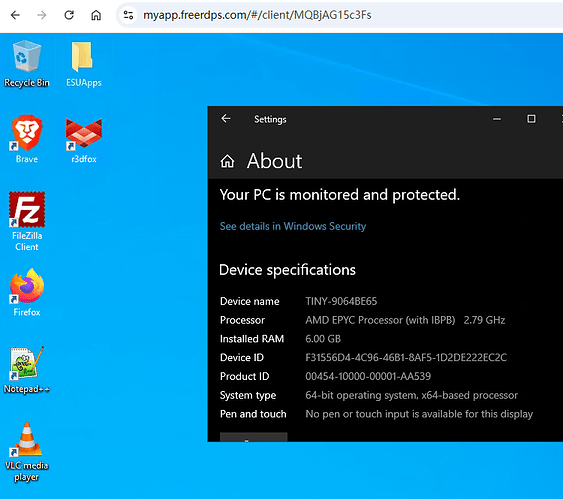Viewport: 563px width, 499px height.
Task: Click the About page title
Action: [274, 161]
